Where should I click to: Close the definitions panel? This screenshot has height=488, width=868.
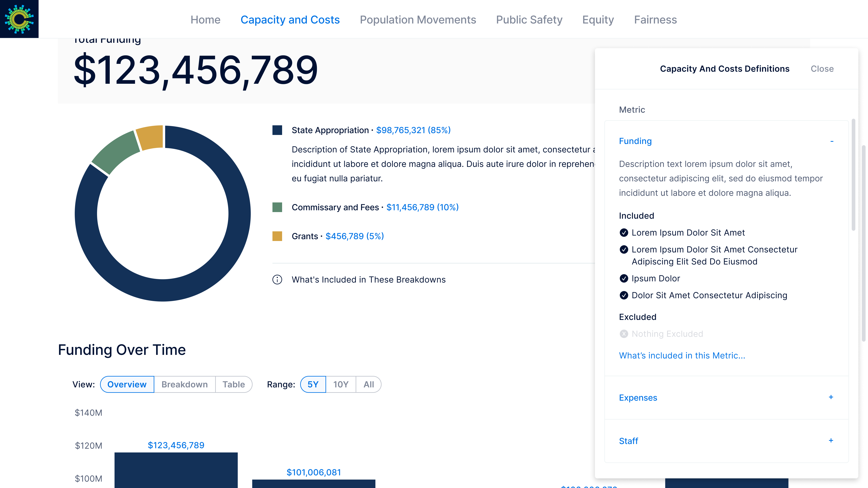tap(822, 69)
